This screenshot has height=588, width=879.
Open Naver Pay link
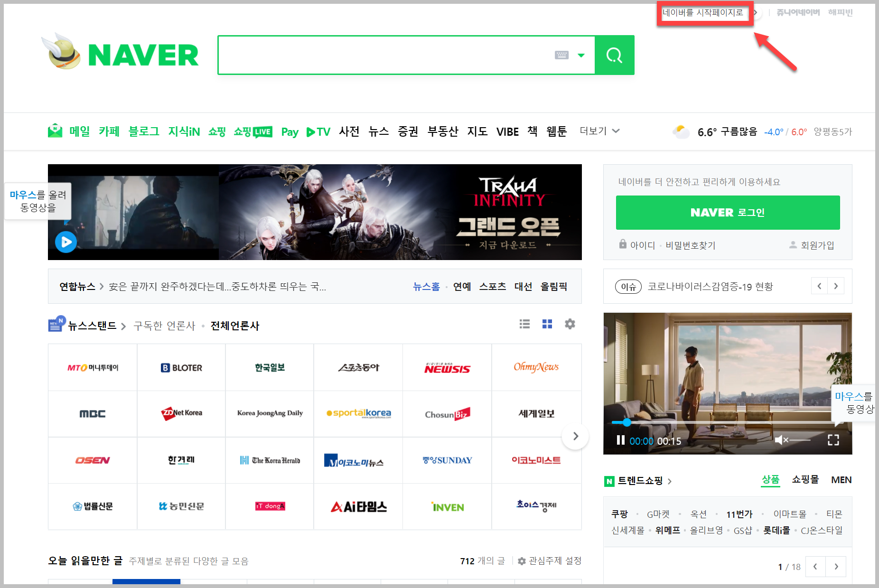tap(290, 131)
